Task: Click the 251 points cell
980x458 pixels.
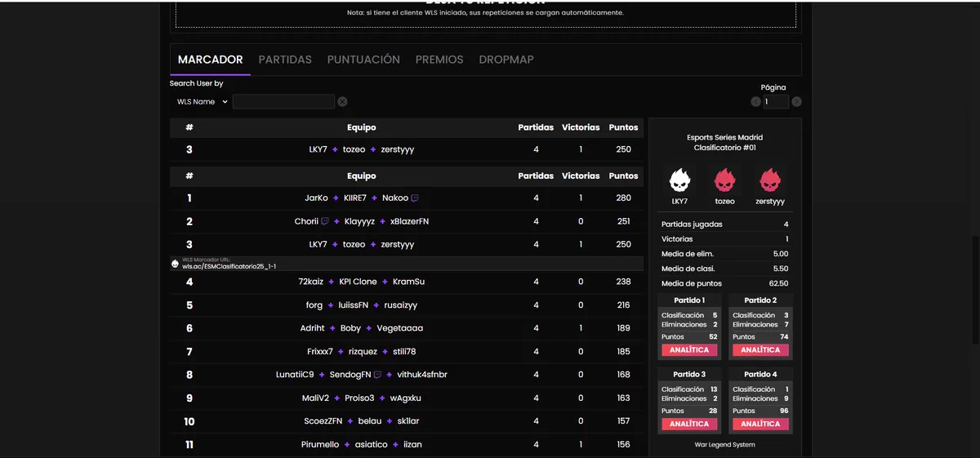Action: click(x=624, y=221)
